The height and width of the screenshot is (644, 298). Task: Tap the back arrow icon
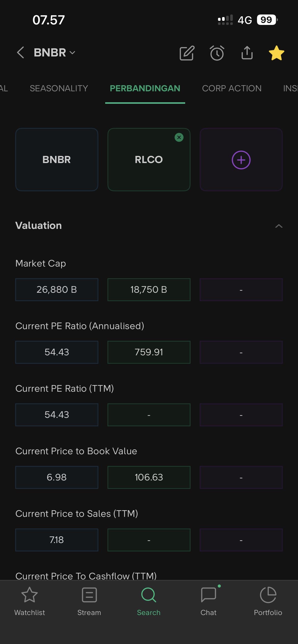pyautogui.click(x=21, y=53)
